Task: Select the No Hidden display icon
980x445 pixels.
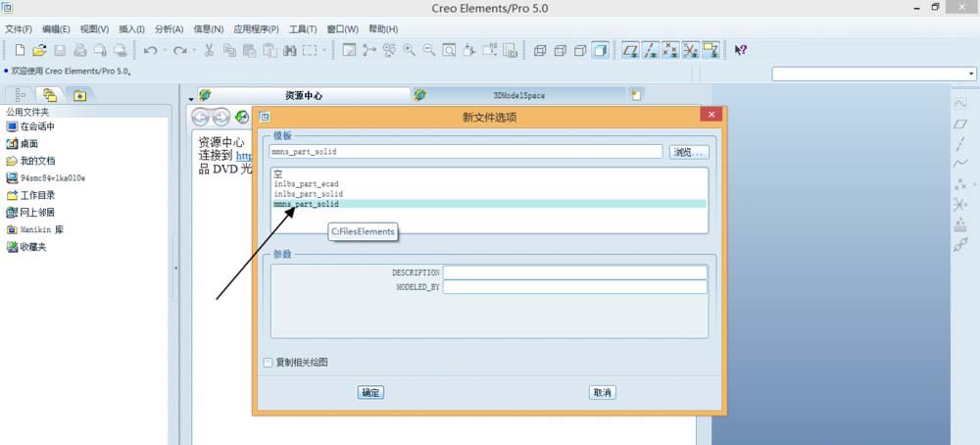Action: pyautogui.click(x=580, y=51)
